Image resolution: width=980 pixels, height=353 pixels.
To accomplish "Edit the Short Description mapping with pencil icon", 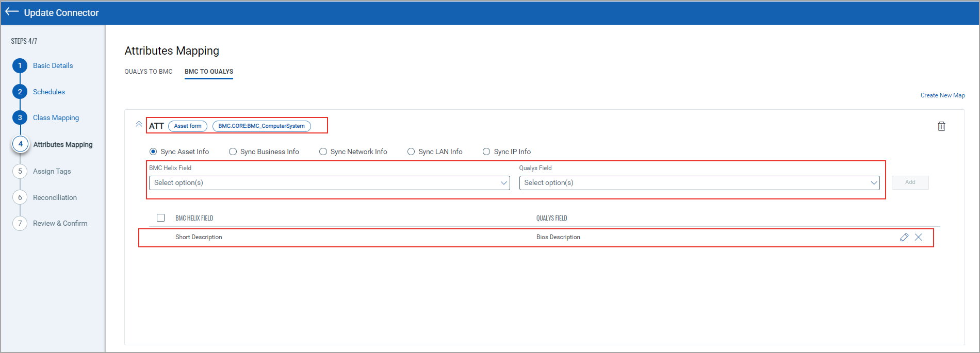I will coord(904,237).
